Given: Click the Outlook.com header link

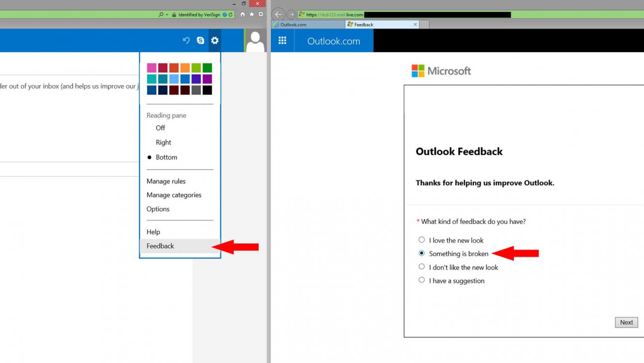Looking at the screenshot, I should click(334, 41).
